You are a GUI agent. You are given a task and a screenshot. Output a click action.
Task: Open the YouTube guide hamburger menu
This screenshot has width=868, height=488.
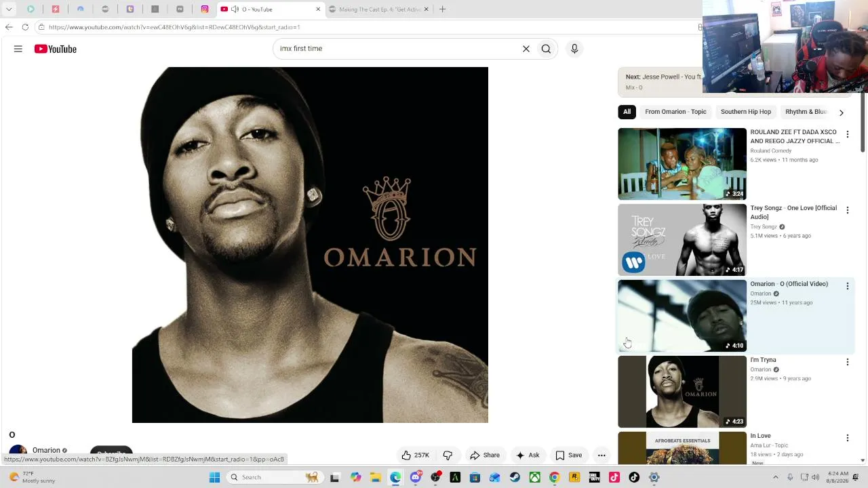click(18, 49)
